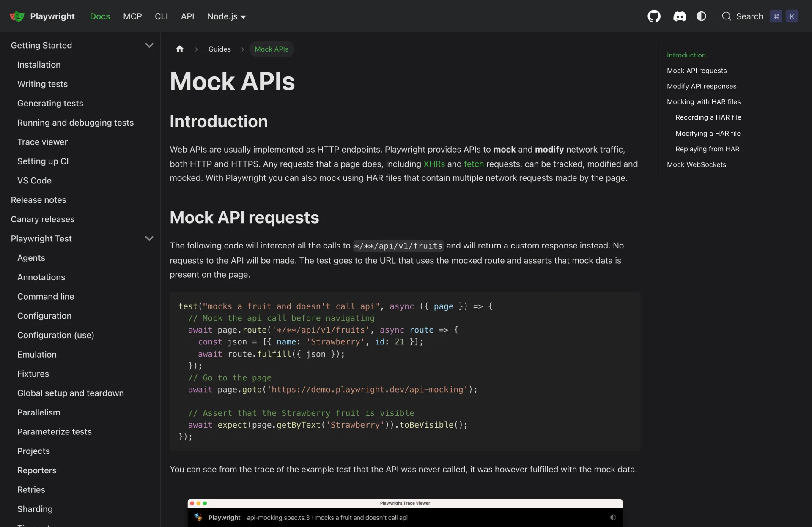Open Installation in sidebar
This screenshot has width=812, height=527.
39,65
